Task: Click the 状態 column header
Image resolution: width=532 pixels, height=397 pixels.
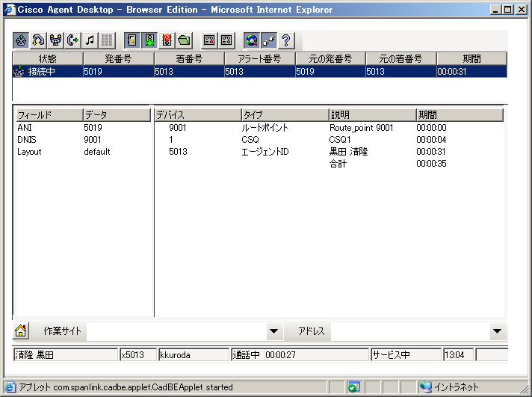Action: [48, 59]
